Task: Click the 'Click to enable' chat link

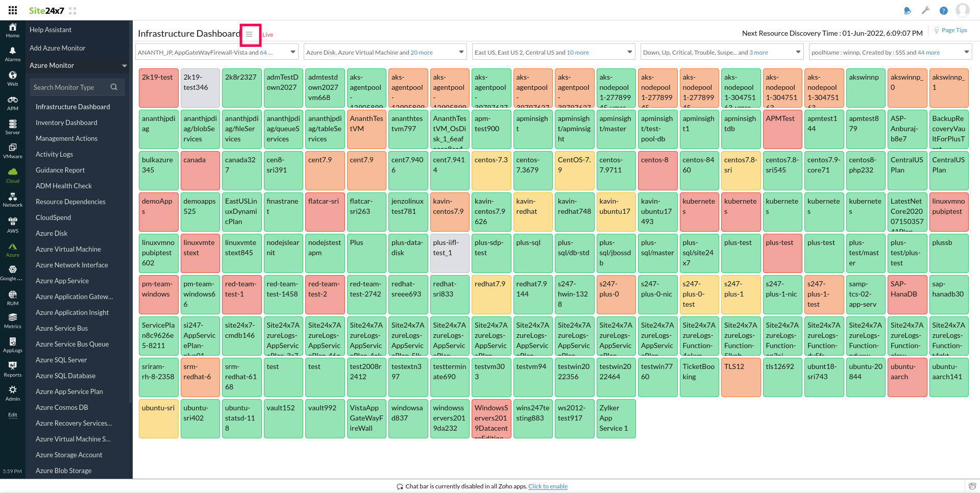Action: [548, 486]
